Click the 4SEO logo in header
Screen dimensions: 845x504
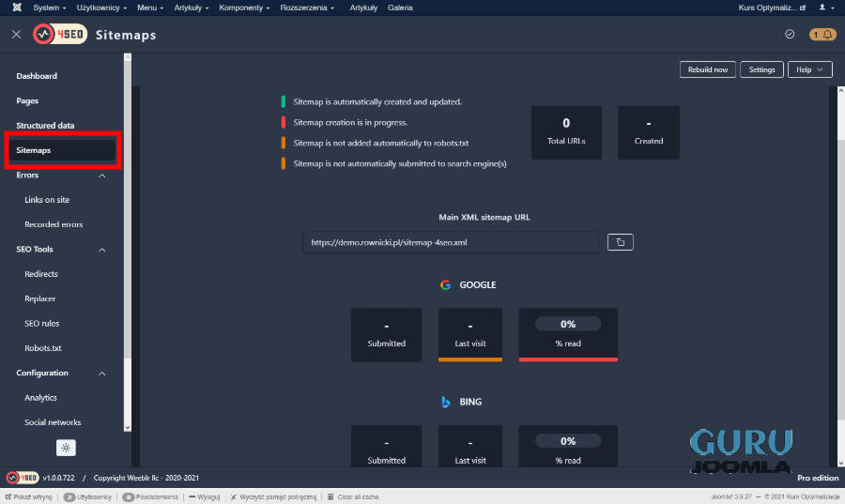[x=60, y=35]
